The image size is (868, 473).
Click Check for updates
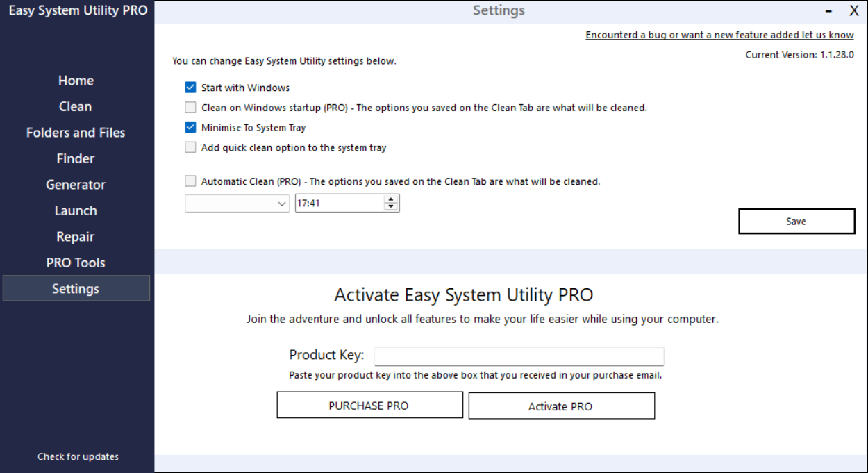78,456
